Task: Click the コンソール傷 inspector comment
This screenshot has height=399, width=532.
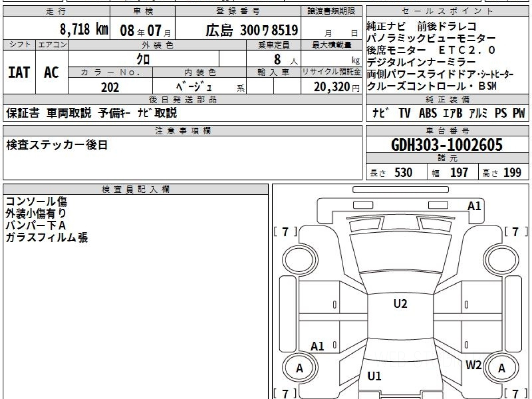Action: coord(36,202)
